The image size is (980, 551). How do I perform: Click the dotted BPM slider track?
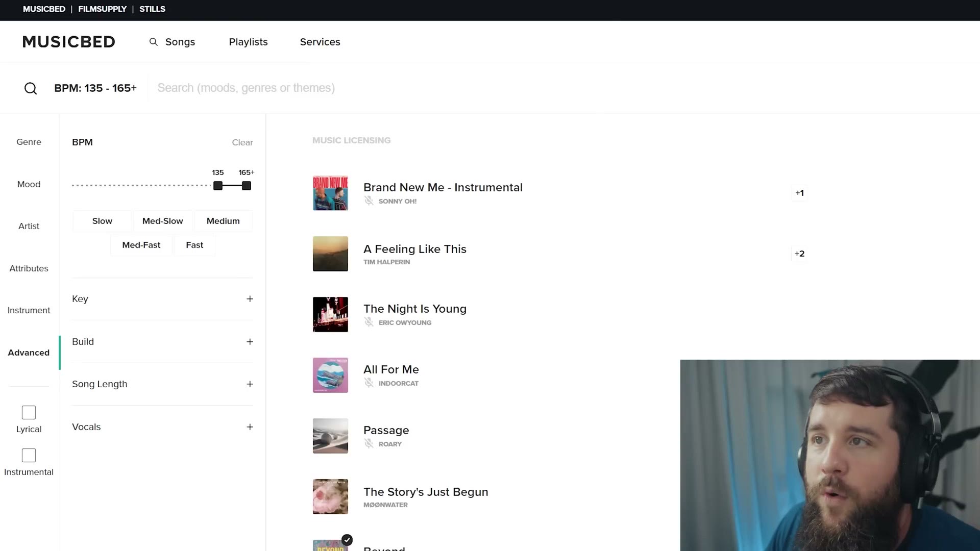coord(141,186)
